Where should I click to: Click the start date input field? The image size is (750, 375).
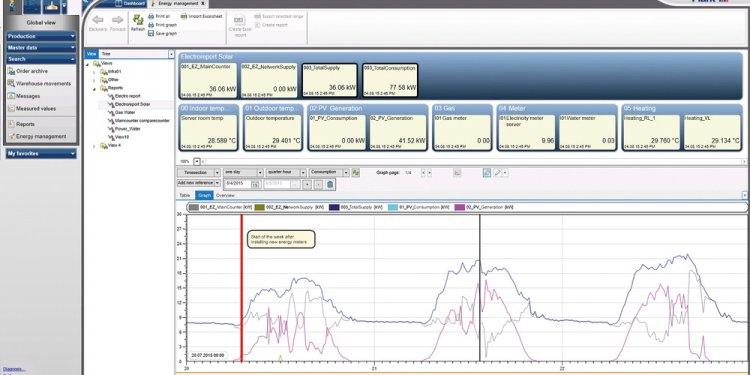(x=237, y=184)
